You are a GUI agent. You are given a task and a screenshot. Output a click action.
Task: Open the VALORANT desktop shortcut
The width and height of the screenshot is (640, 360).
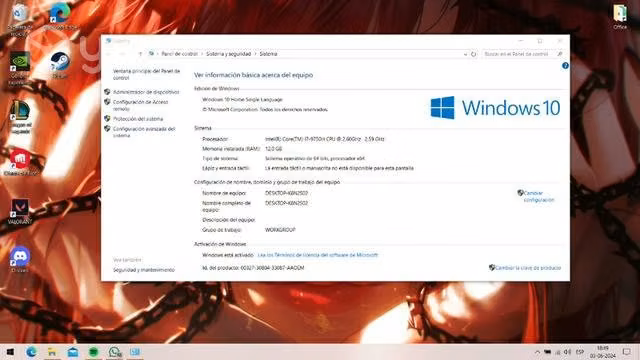[x=20, y=211]
